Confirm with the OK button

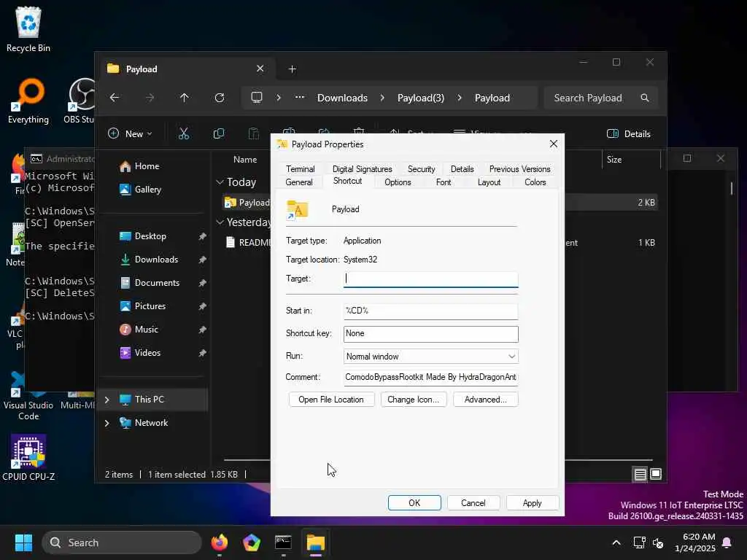414,503
